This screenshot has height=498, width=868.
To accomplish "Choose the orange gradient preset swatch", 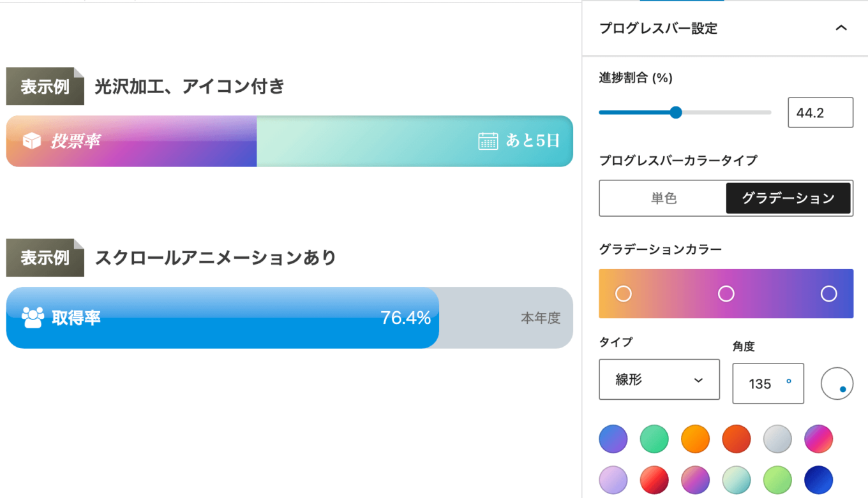I will pyautogui.click(x=696, y=439).
